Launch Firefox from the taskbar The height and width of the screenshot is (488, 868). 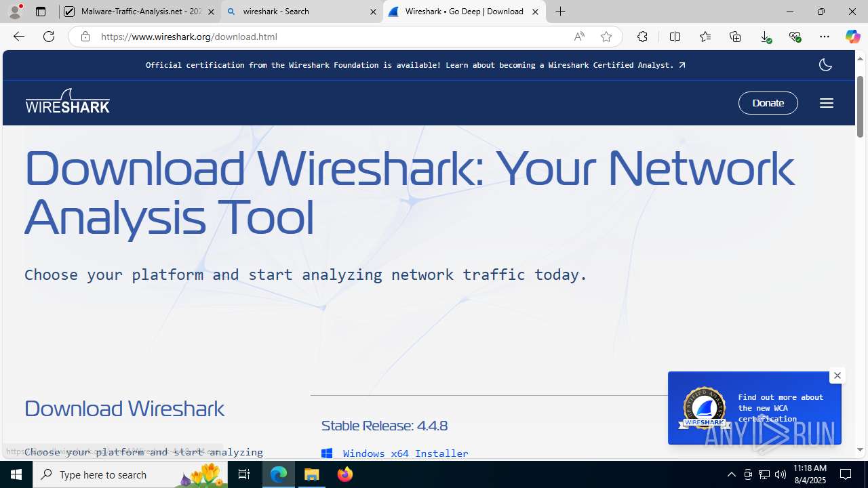[345, 474]
